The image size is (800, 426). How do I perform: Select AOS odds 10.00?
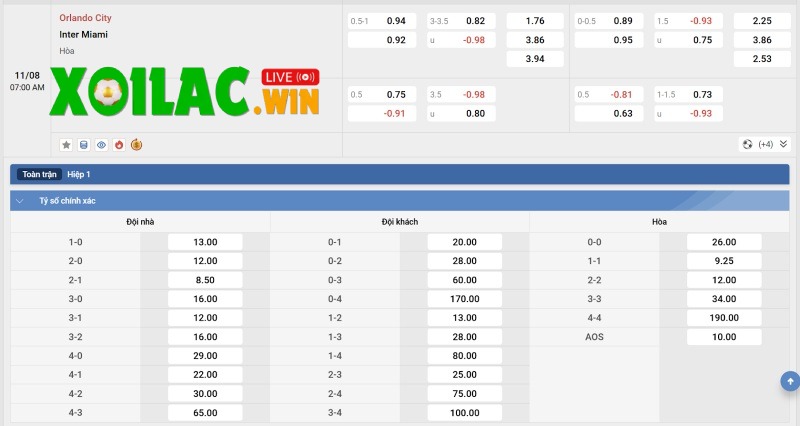click(x=724, y=337)
